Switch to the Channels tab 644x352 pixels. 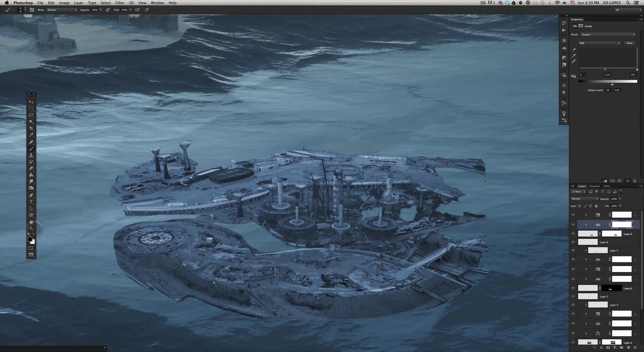click(x=594, y=186)
